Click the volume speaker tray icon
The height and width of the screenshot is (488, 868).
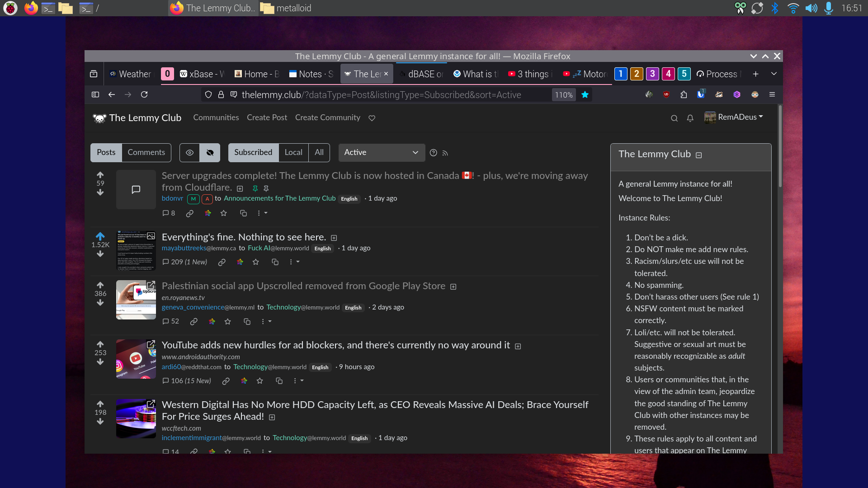(811, 8)
